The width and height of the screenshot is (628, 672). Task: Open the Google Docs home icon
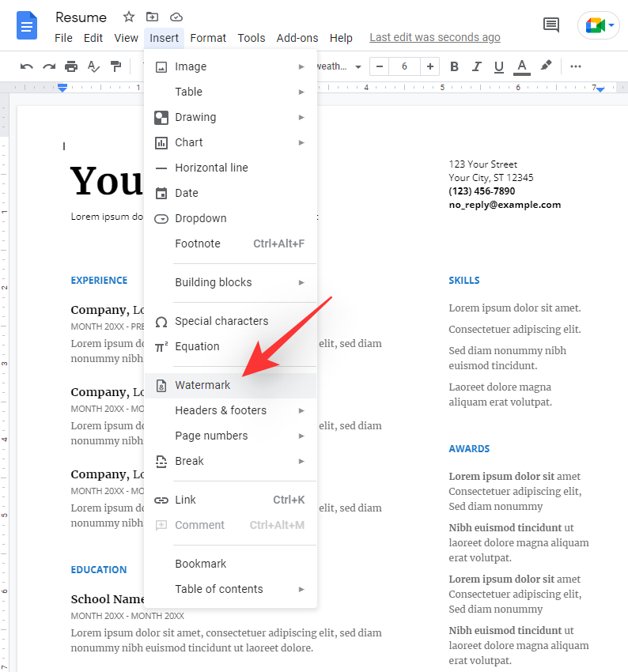pos(27,26)
